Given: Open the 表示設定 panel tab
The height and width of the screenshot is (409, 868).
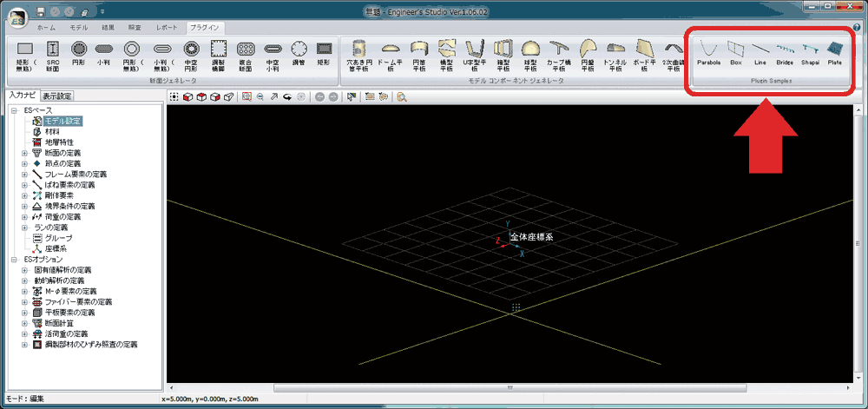Looking at the screenshot, I should (x=57, y=96).
